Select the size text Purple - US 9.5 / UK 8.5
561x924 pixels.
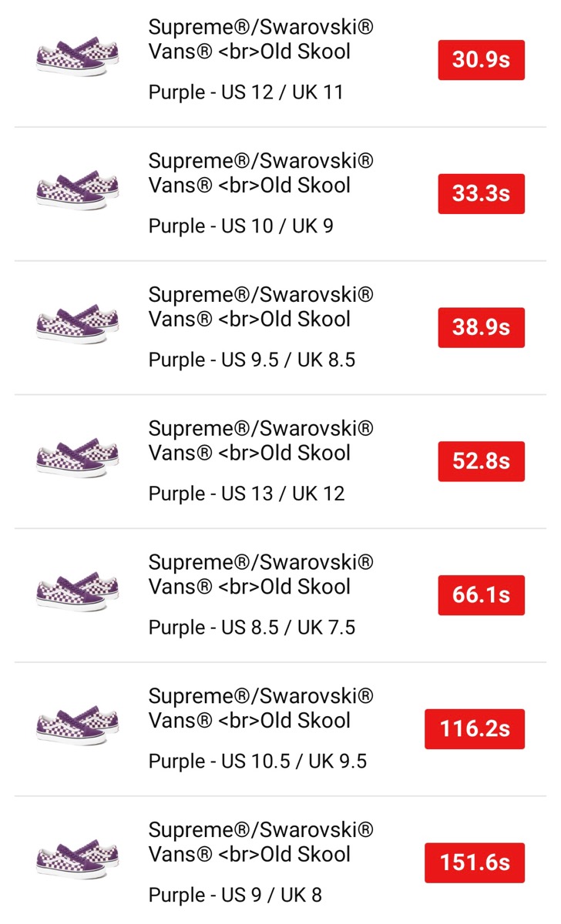point(251,360)
